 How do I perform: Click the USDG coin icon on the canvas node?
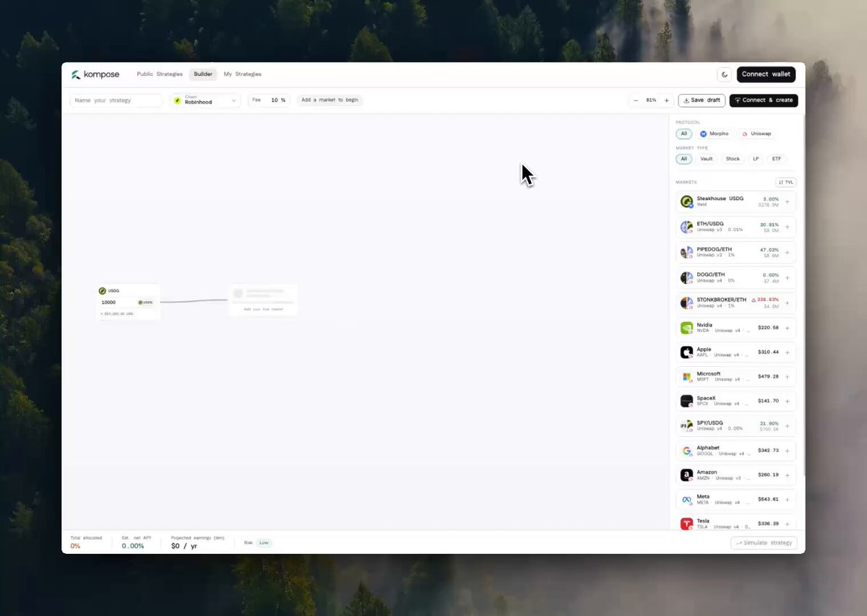click(x=103, y=290)
